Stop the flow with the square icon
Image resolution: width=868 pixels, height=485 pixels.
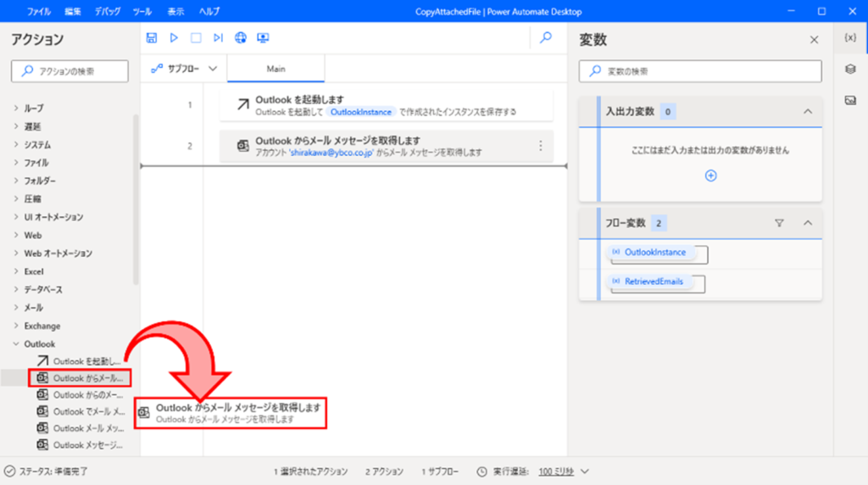(x=196, y=37)
